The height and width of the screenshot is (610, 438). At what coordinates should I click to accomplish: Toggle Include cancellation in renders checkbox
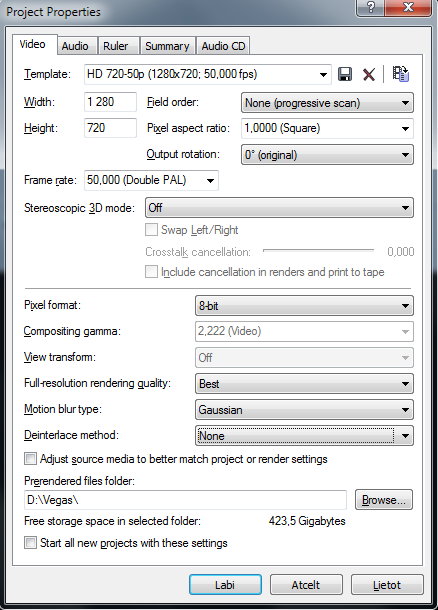tap(151, 272)
